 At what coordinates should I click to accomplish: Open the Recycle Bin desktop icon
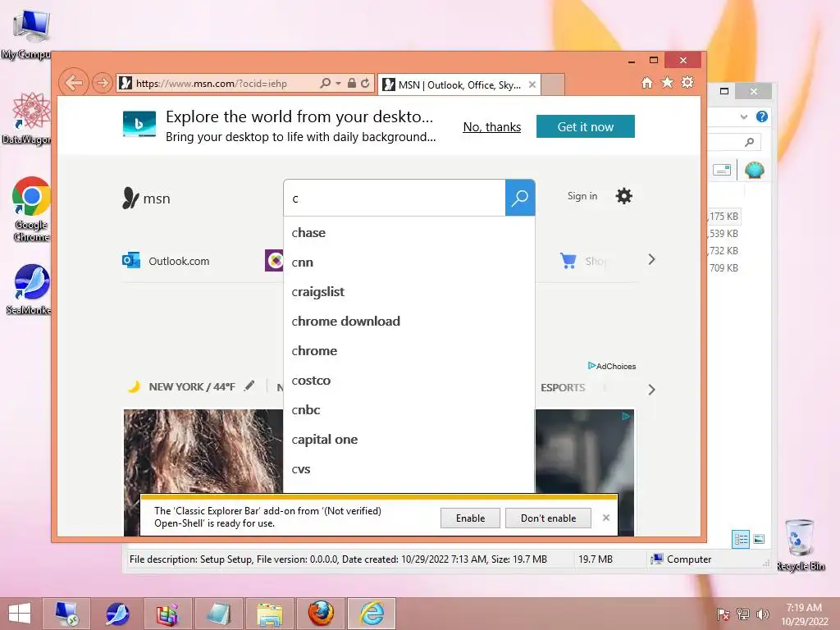point(801,545)
